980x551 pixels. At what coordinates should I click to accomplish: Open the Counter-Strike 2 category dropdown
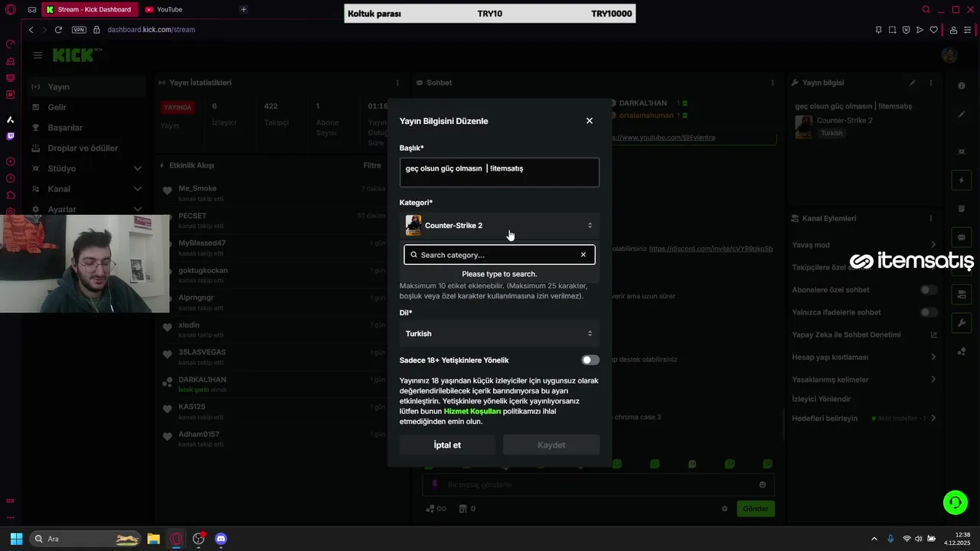click(499, 225)
